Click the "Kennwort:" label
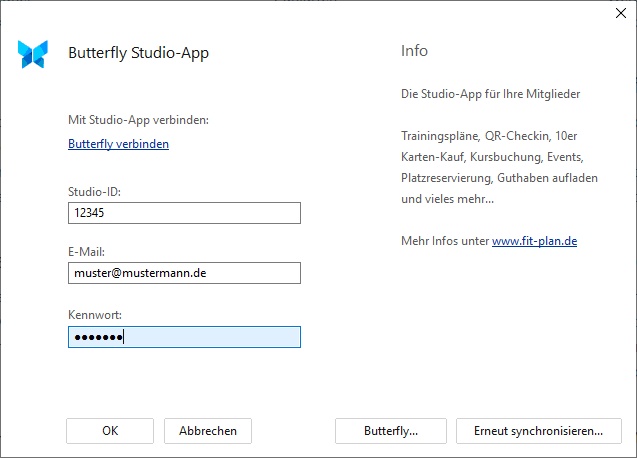This screenshot has width=637, height=458. pyautogui.click(x=95, y=315)
